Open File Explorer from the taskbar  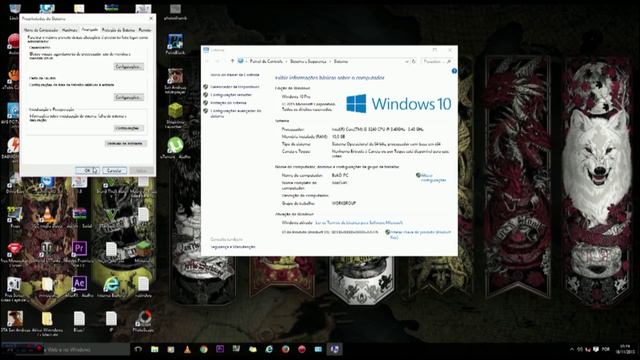(x=154, y=349)
